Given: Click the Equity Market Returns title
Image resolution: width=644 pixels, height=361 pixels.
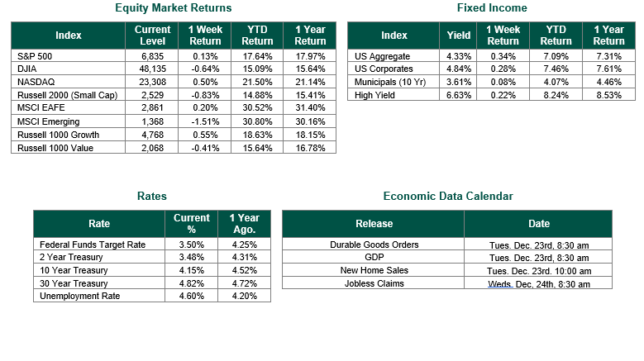Looking at the screenshot, I should 174,8.
